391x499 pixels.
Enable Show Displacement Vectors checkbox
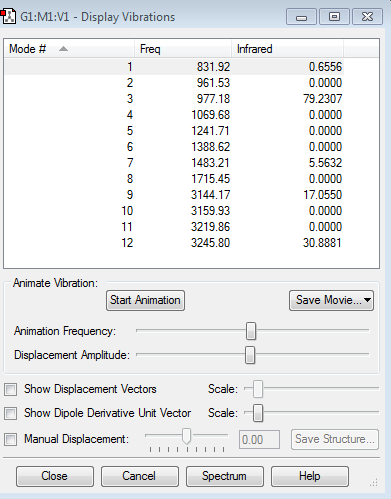click(x=10, y=389)
